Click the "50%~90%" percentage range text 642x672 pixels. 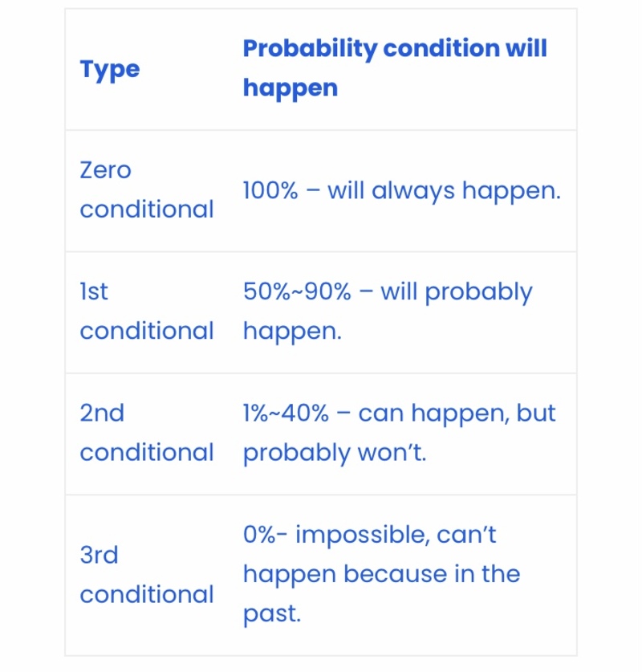click(x=297, y=292)
